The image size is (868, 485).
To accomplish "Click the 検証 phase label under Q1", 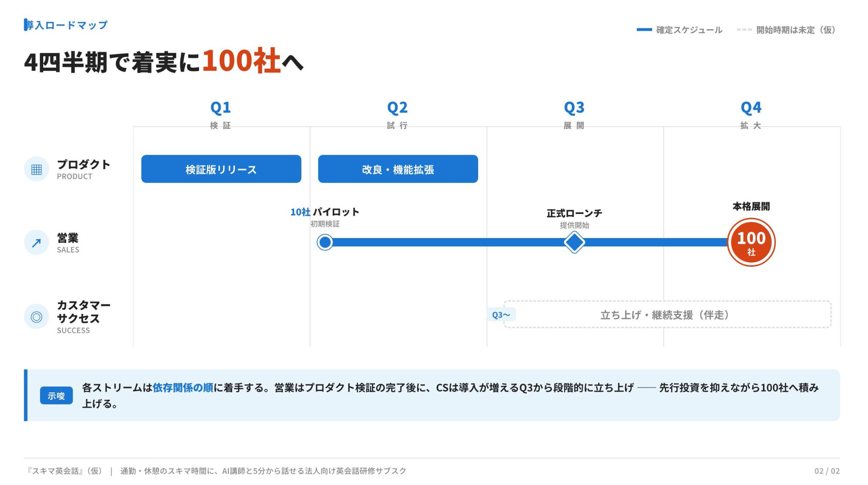I will [x=220, y=125].
